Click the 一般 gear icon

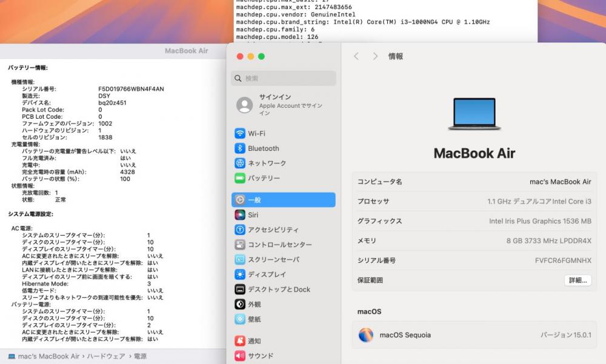[240, 200]
